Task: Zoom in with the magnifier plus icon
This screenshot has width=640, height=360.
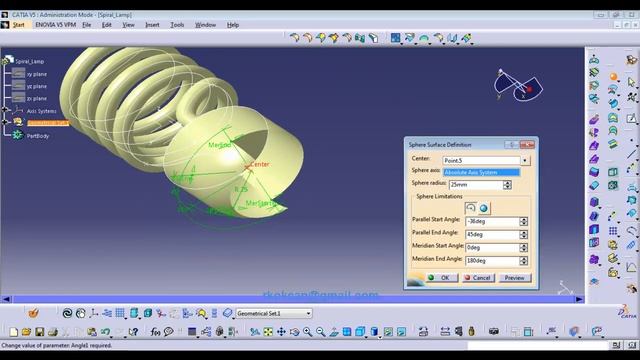Action: tap(307, 332)
